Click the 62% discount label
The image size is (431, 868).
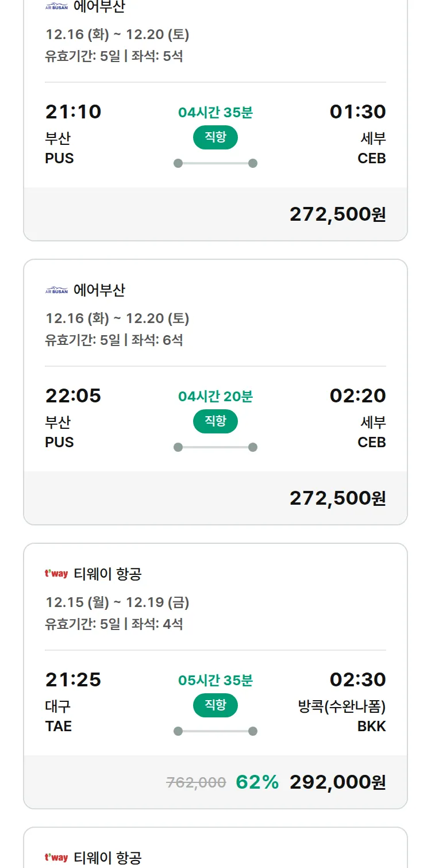[x=257, y=782]
